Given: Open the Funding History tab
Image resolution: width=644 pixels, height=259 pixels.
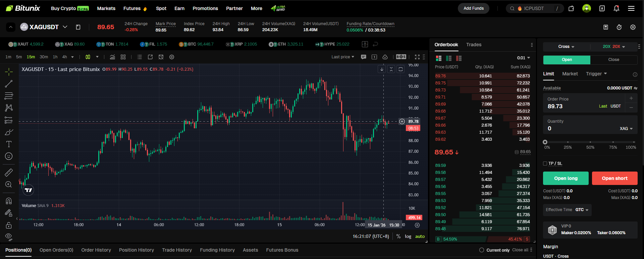Looking at the screenshot, I should [217, 250].
